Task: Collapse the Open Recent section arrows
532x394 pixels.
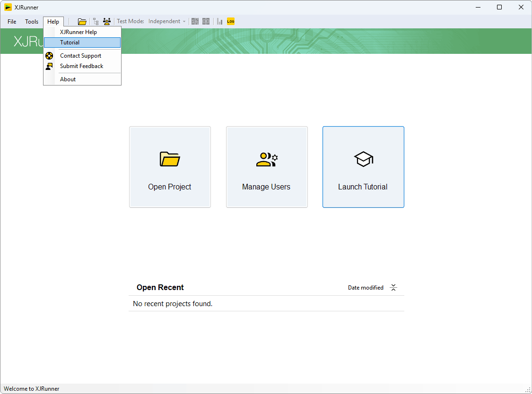Action: point(393,288)
